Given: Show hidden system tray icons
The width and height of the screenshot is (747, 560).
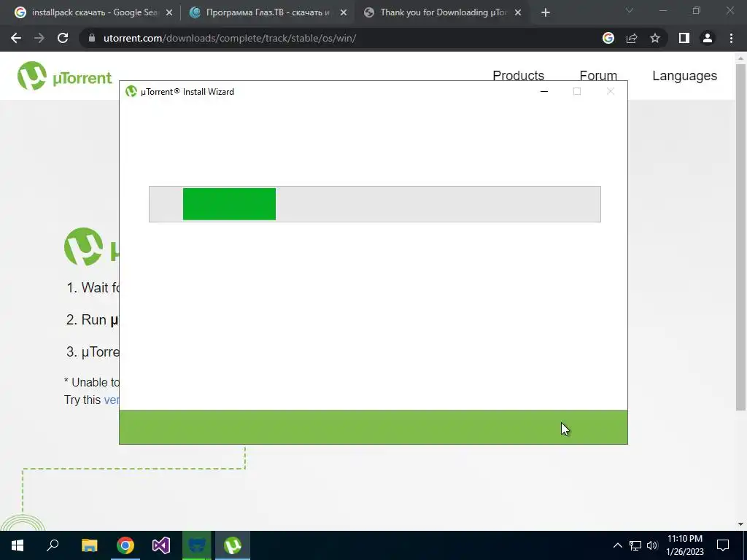Looking at the screenshot, I should pyautogui.click(x=617, y=545).
